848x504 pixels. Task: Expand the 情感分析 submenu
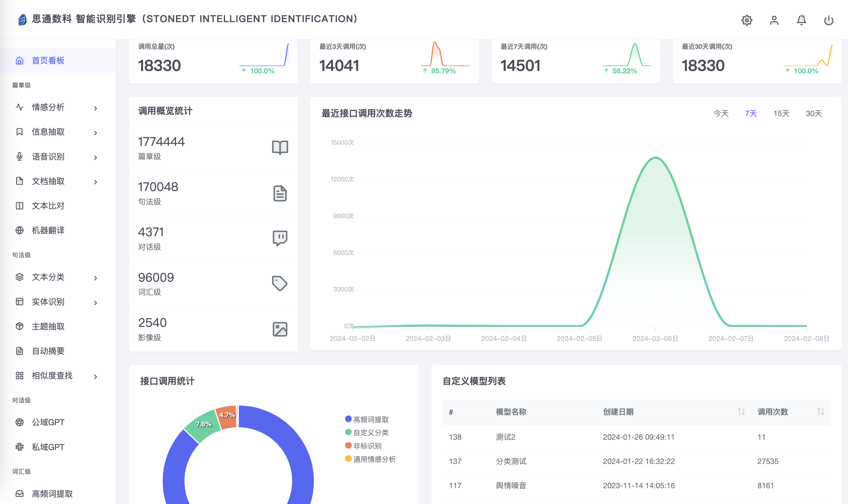96,108
